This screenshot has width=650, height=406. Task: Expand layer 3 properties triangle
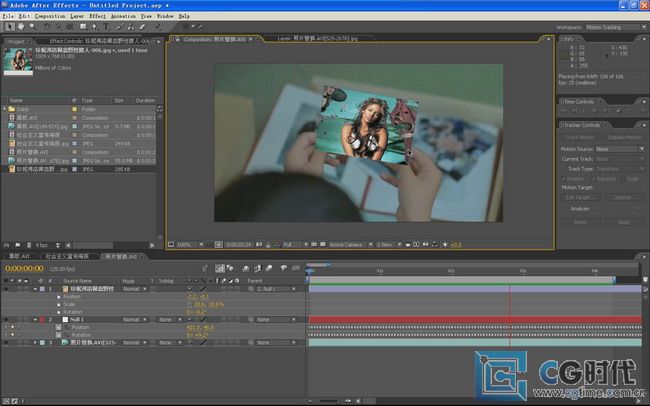click(35, 343)
